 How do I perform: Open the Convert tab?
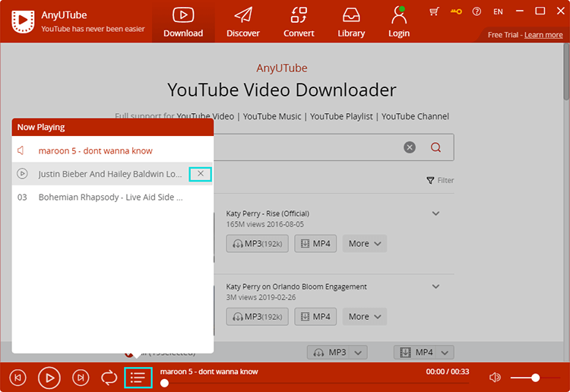(299, 23)
